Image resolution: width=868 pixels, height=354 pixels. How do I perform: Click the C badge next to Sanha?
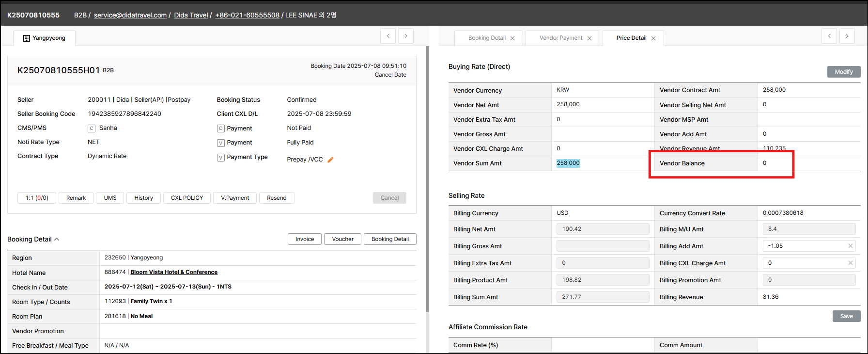pyautogui.click(x=92, y=129)
